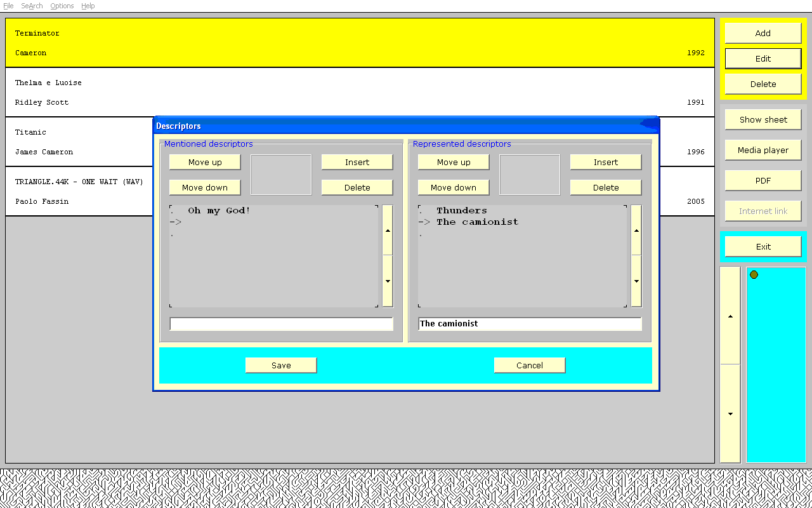The width and height of the screenshot is (812, 508).
Task: Open the Show sheet view
Action: tap(763, 119)
